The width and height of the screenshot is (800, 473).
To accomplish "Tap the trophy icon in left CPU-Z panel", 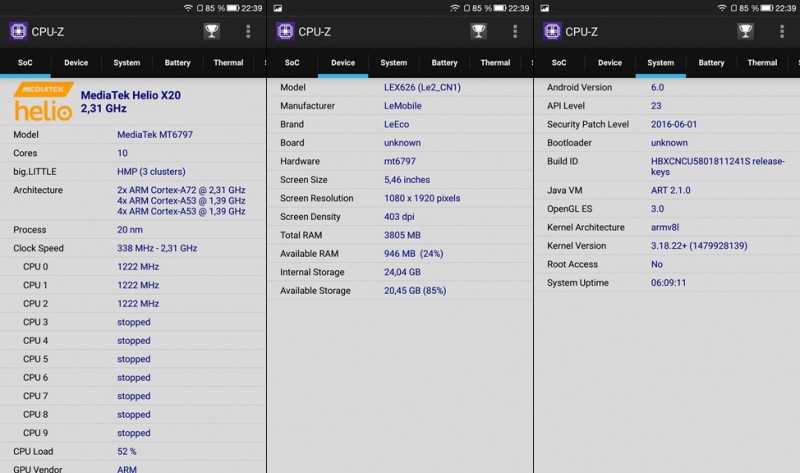I will coord(211,32).
